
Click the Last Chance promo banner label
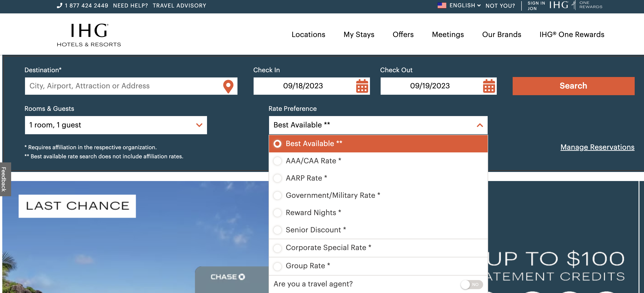pyautogui.click(x=77, y=206)
